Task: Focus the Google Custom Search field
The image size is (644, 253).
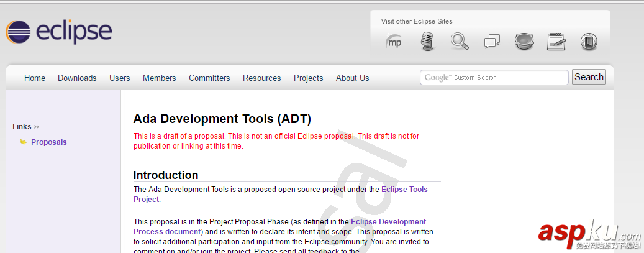Action: point(494,77)
